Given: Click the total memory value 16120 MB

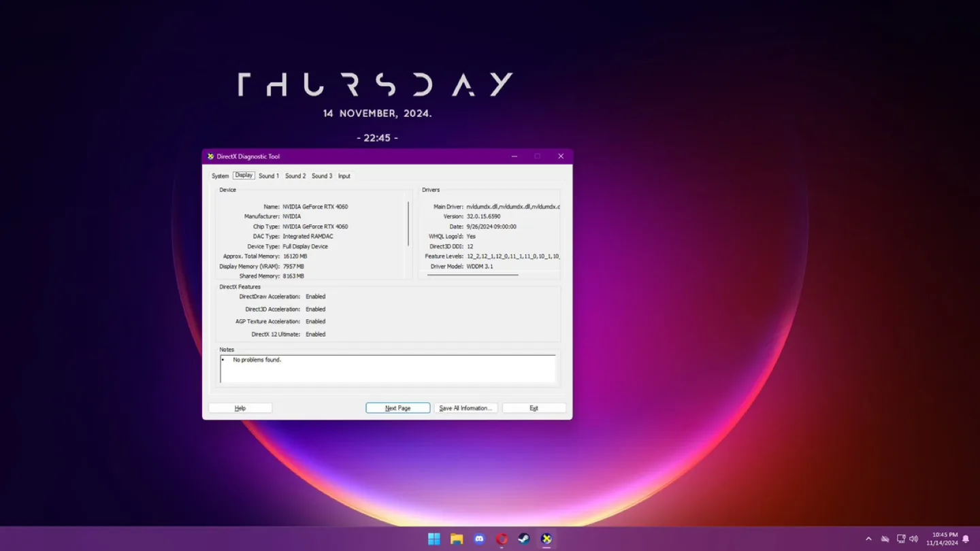Looking at the screenshot, I should [x=295, y=256].
